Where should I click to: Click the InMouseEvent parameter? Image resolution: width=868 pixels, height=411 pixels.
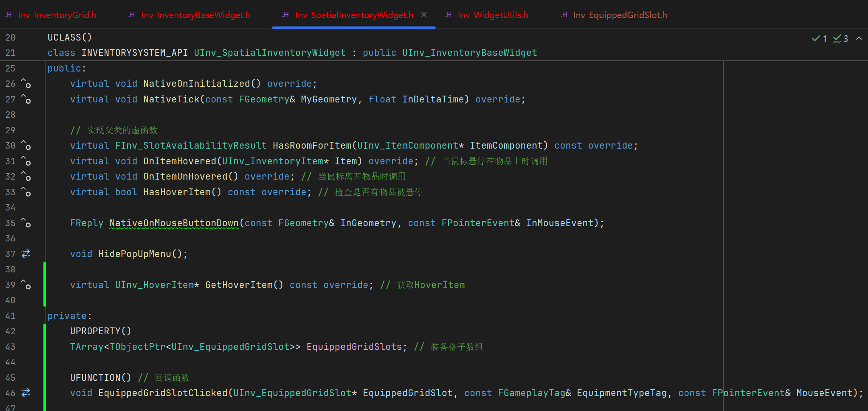coord(560,223)
